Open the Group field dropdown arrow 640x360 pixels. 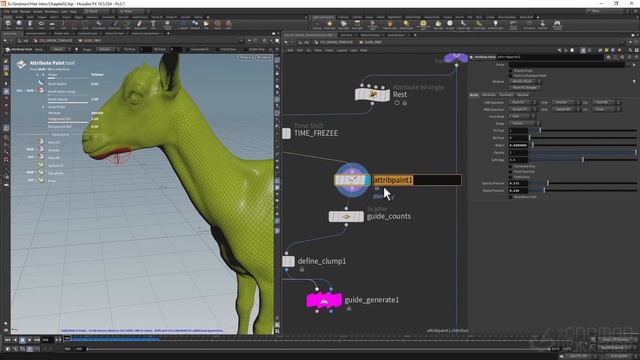(628, 64)
